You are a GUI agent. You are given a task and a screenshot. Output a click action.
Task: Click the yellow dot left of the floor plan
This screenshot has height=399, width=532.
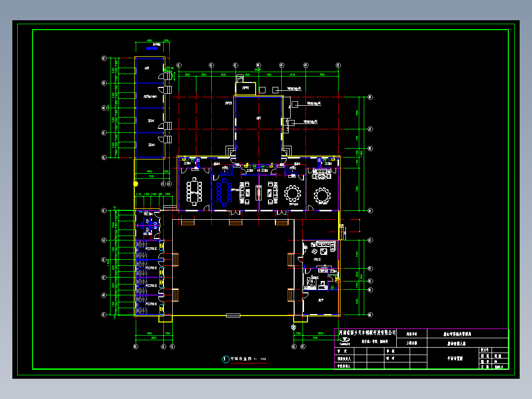point(136,184)
